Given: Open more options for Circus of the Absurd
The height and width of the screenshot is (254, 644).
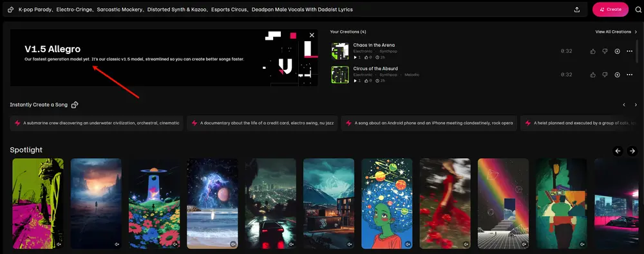Looking at the screenshot, I should point(629,75).
